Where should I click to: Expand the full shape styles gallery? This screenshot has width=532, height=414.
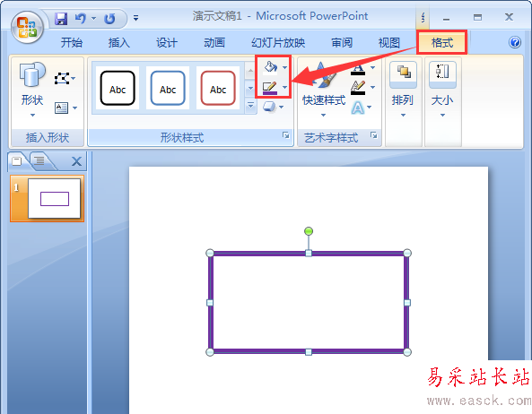point(250,106)
